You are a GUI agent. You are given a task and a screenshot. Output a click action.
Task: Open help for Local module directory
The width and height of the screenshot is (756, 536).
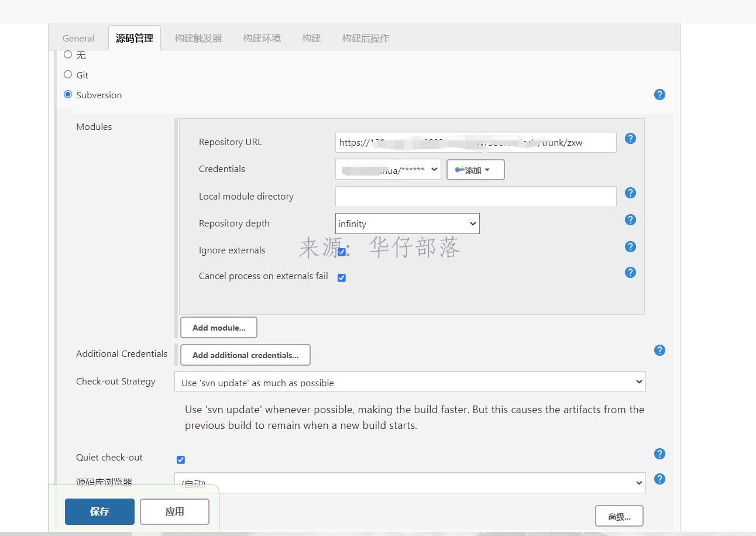630,193
